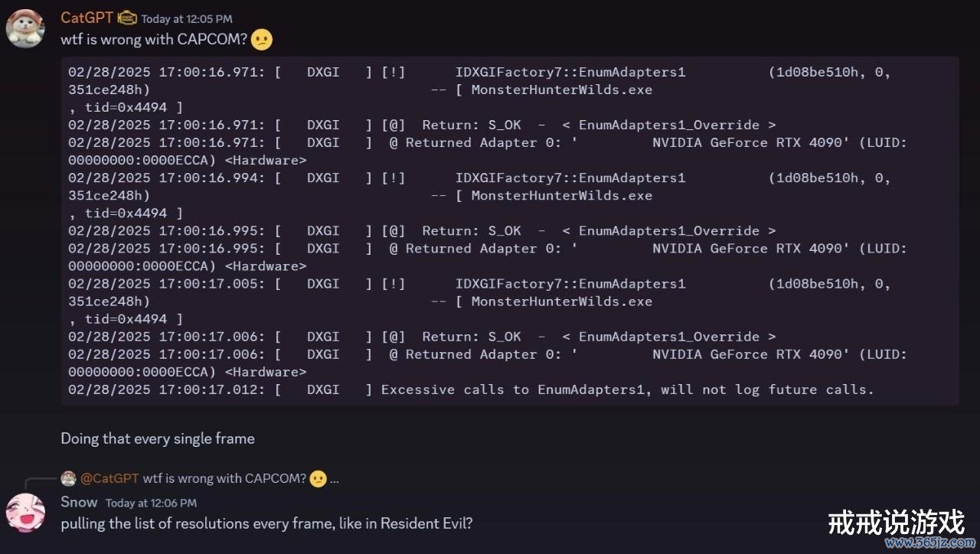Click the server tag badge beside CatGPT
The height and width of the screenshot is (554, 980).
click(127, 18)
